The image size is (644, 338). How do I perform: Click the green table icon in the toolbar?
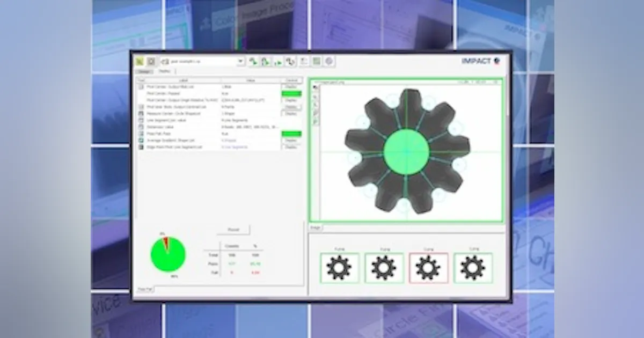[317, 61]
